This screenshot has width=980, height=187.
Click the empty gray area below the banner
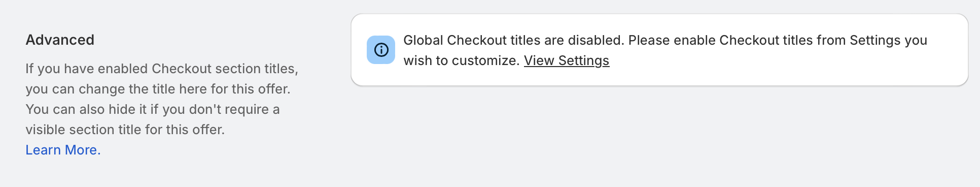(659, 137)
